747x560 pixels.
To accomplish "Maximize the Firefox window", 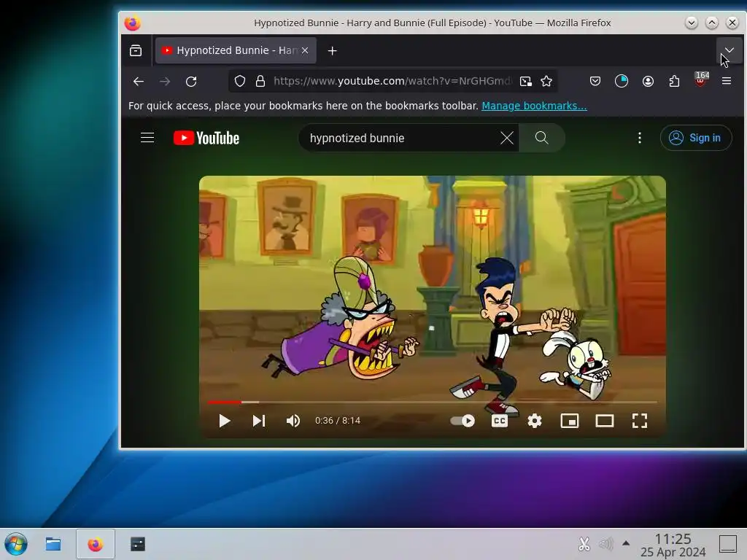I will [712, 23].
